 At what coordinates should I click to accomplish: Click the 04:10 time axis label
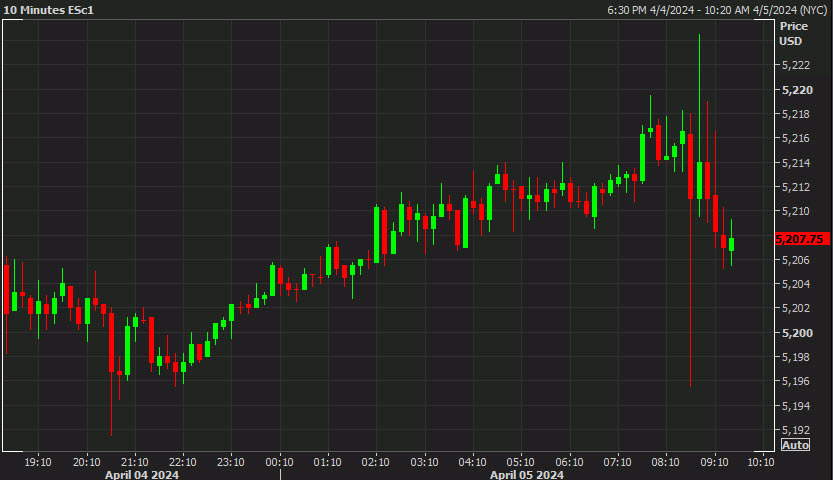[472, 462]
